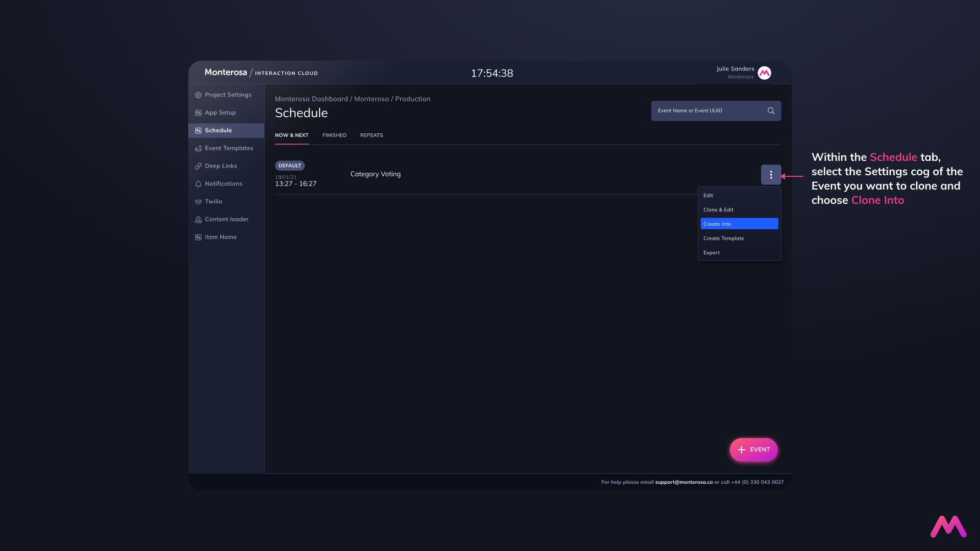
Task: Click the Deep Links chain icon
Action: (198, 166)
